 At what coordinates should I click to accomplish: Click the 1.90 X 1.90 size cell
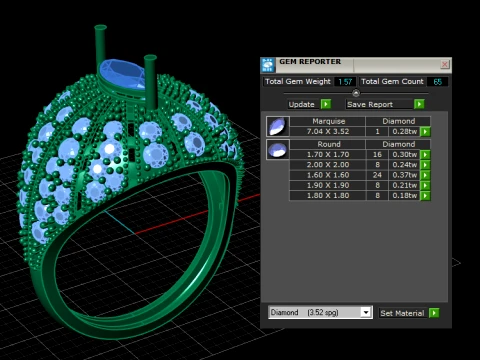coord(328,185)
